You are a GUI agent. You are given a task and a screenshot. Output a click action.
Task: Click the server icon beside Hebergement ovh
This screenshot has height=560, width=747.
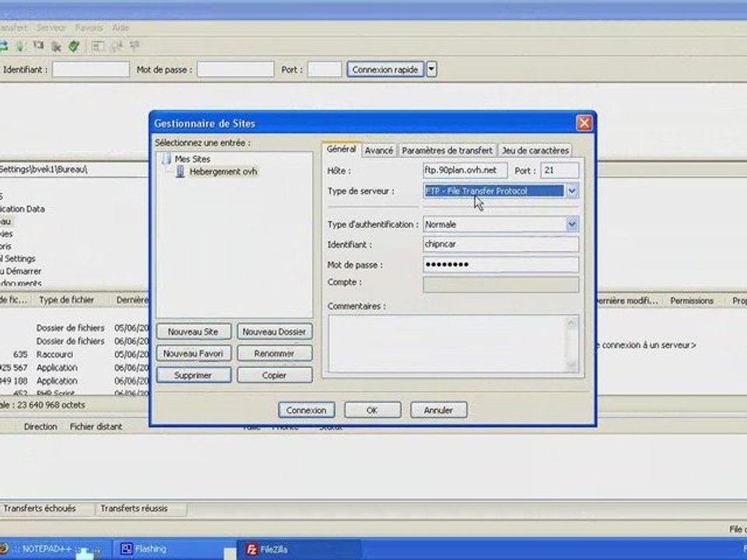pyautogui.click(x=180, y=171)
